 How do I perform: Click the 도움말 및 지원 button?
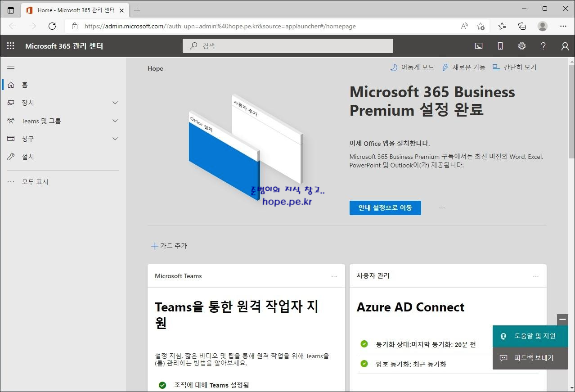(530, 336)
